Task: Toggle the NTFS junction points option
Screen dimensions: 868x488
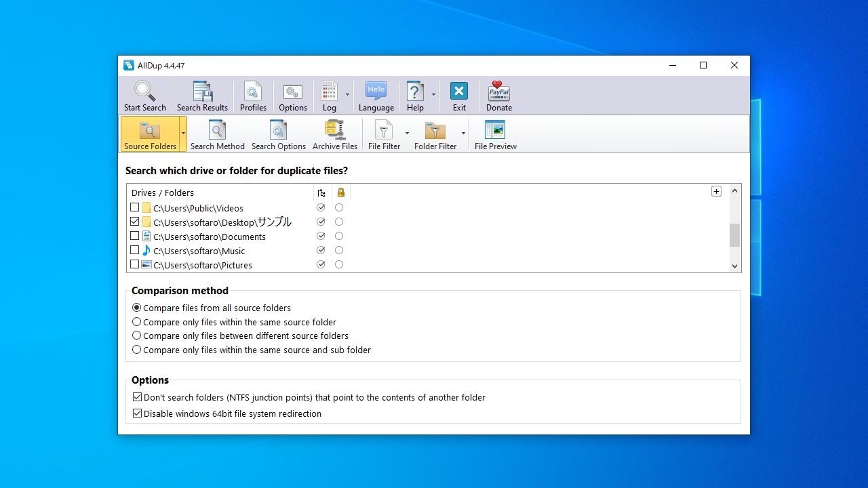Action: point(137,397)
